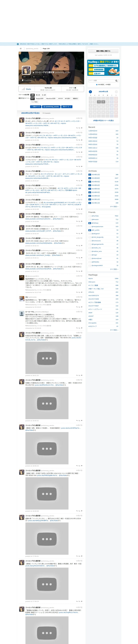Show previous month in the calendar
The height and width of the screenshot is (644, 138).
point(90,92)
